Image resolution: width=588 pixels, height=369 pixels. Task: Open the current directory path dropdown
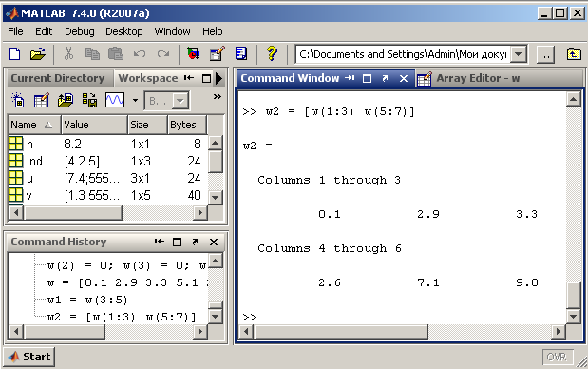click(519, 54)
